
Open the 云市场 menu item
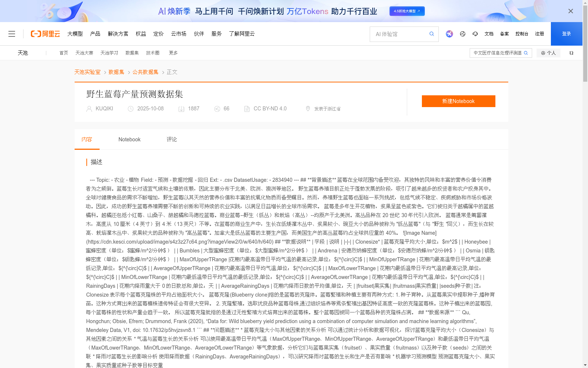point(179,34)
